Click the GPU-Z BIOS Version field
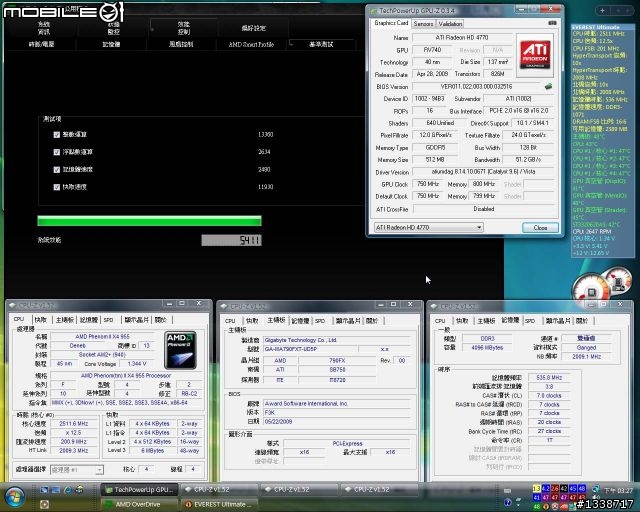640x512 pixels. point(476,87)
